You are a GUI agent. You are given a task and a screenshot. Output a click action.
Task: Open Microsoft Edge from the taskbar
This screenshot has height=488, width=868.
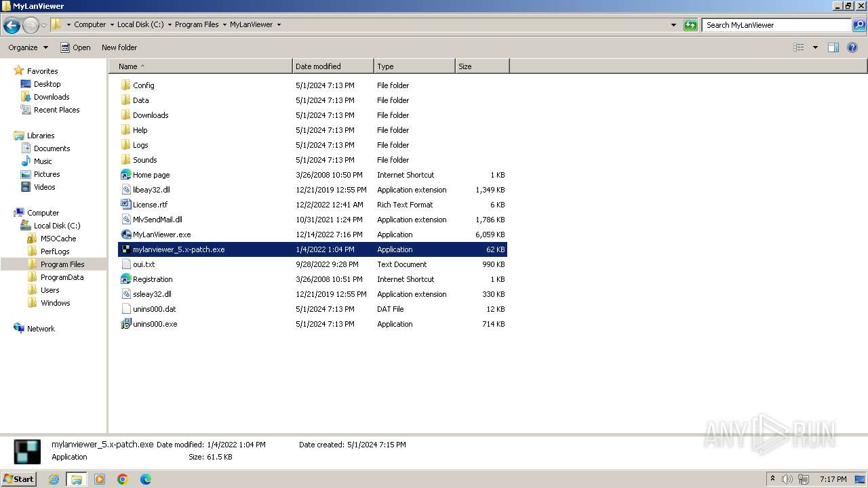(x=146, y=479)
